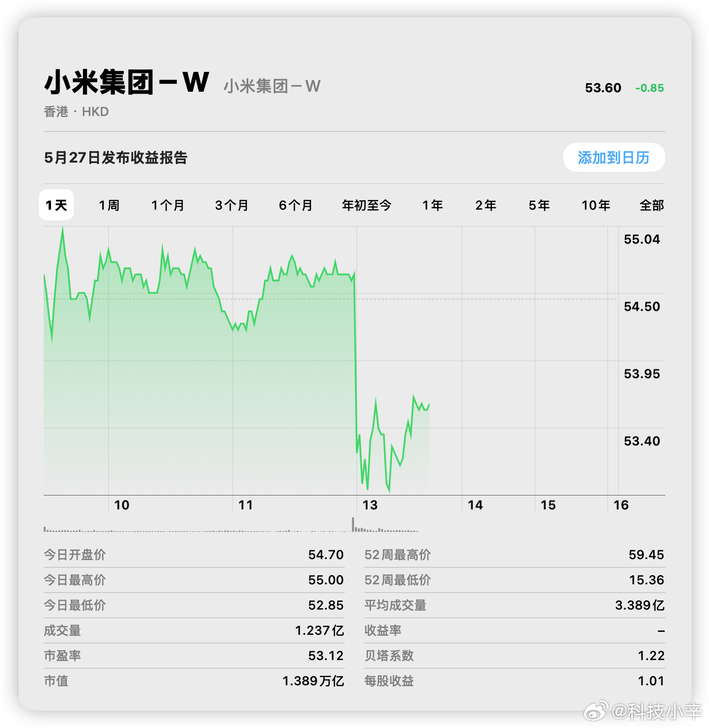The width and height of the screenshot is (709, 728).
Task: Open the 5年 chart range
Action: [539, 205]
